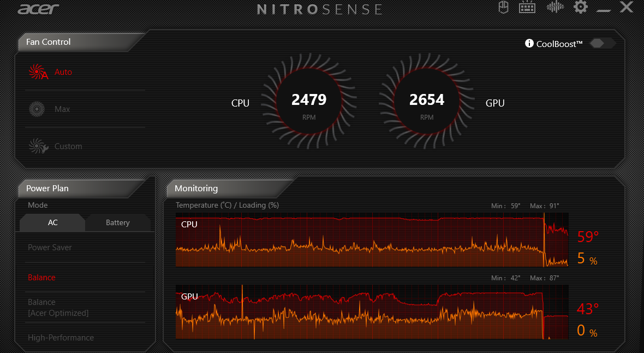Toggle the CoolBoost switch
The image size is (644, 353).
pyautogui.click(x=602, y=43)
